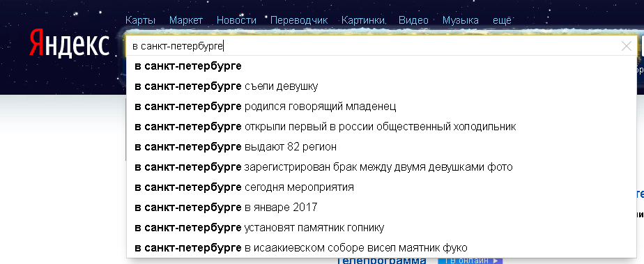Open the Телепрограмма link
This screenshot has height=264, width=644.
tap(381, 261)
